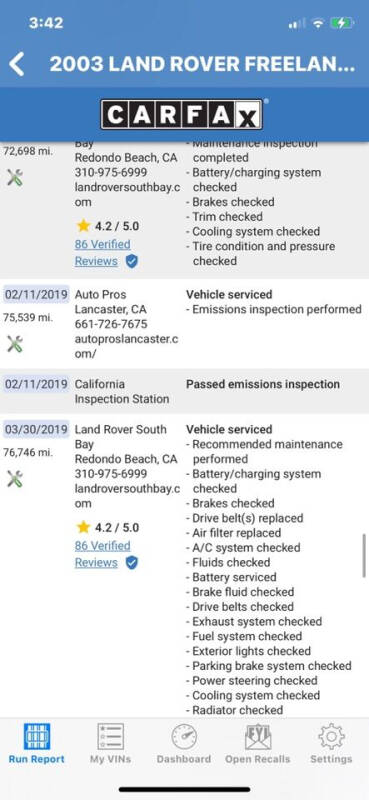369x800 pixels.
Task: Select the 03/30/2019 date label
Action: tap(36, 429)
